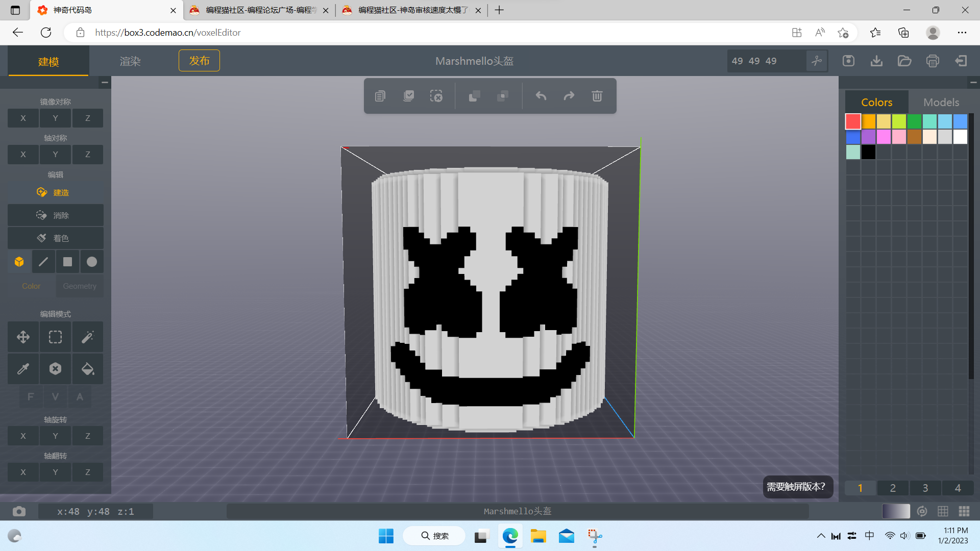Go to palette page 2

[x=893, y=488]
